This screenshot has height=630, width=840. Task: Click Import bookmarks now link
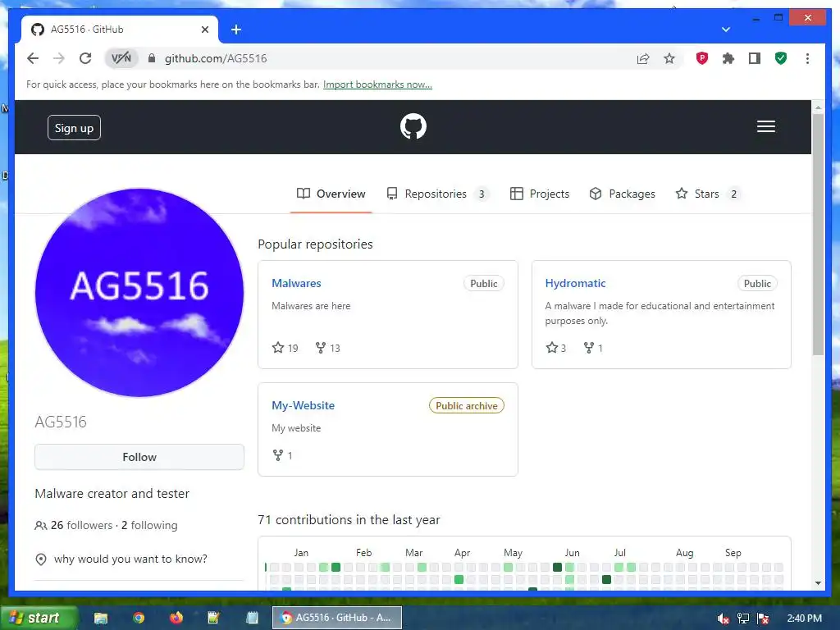(x=377, y=84)
